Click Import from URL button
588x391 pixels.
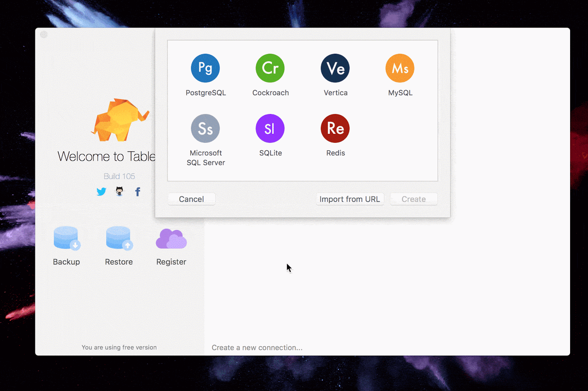click(350, 199)
